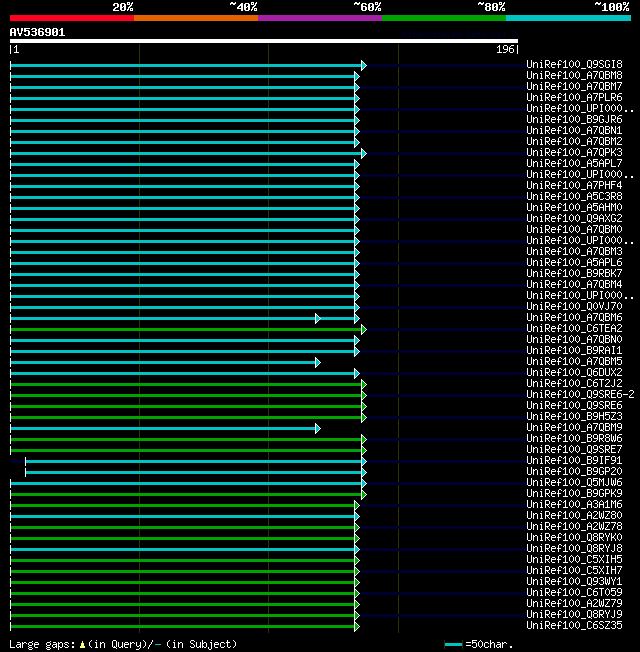Select the UniRef100_Q5MJW6 label
Image resolution: width=640 pixels, height=652 pixels.
(x=574, y=482)
